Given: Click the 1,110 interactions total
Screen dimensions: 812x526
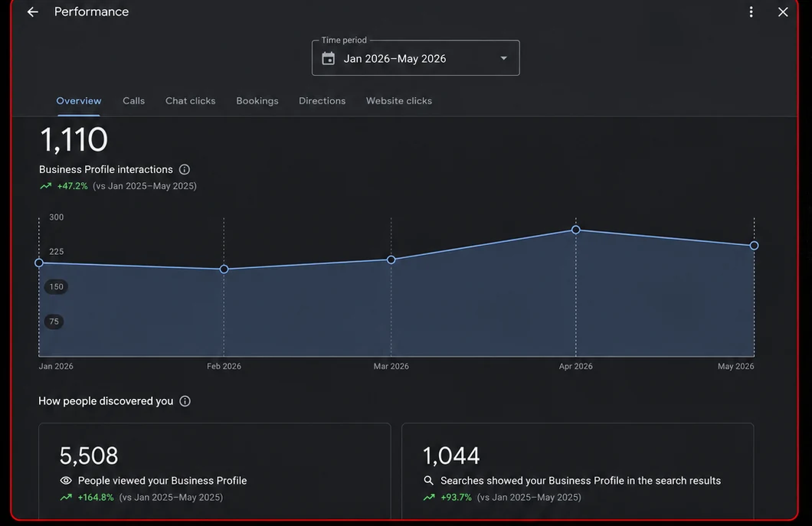Looking at the screenshot, I should tap(74, 140).
